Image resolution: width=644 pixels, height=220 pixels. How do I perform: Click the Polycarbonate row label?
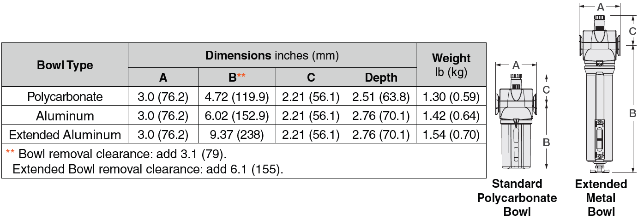[x=65, y=96]
